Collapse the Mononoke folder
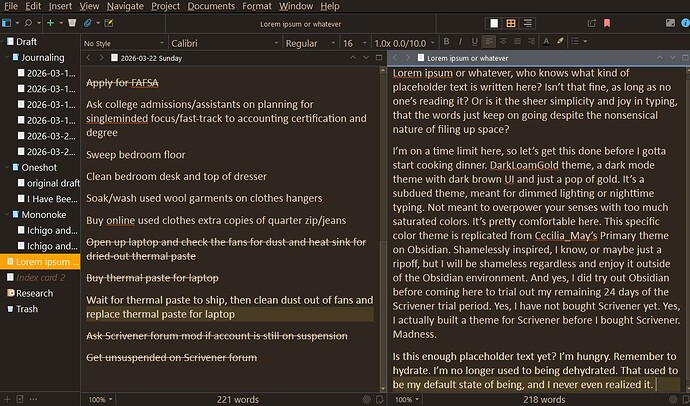690x406 pixels. click(x=7, y=215)
